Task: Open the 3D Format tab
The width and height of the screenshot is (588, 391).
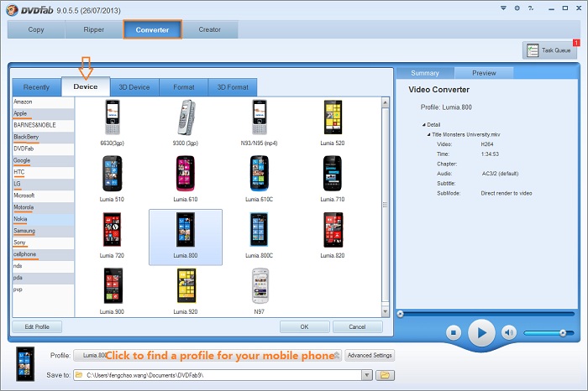Action: click(233, 87)
